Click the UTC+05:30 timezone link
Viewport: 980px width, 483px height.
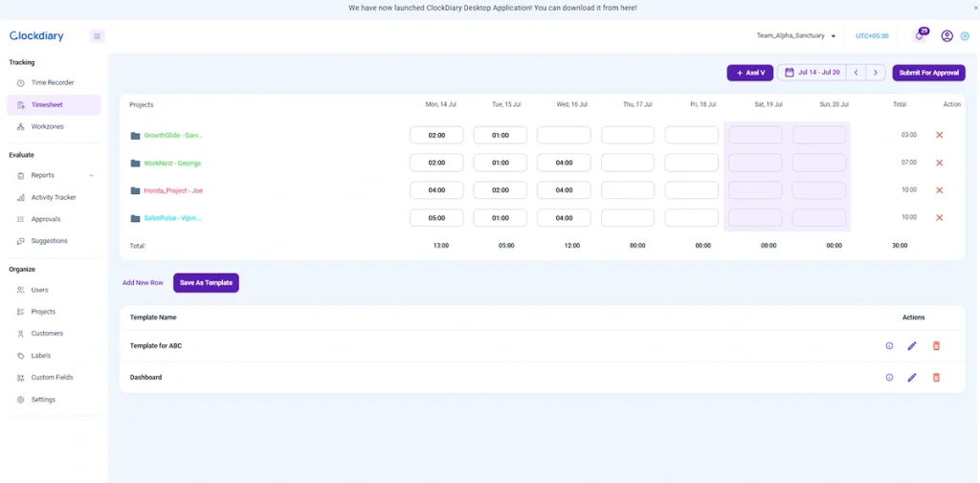(872, 36)
